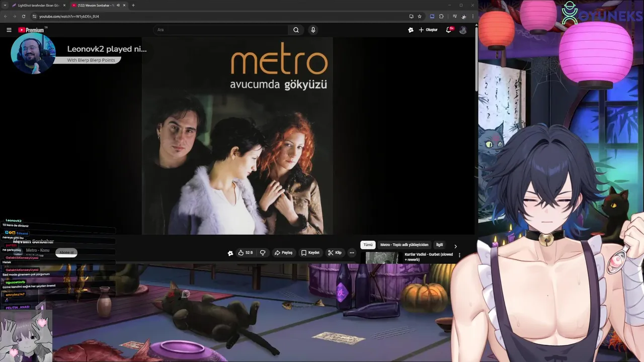Click the YouTube search input field
Viewport: 644px width, 362px height.
pos(221,30)
